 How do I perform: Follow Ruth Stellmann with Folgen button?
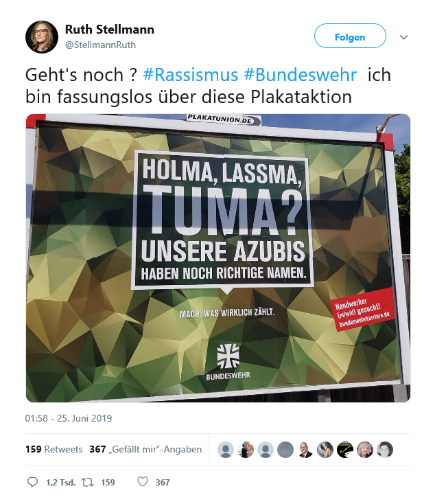[x=350, y=36]
